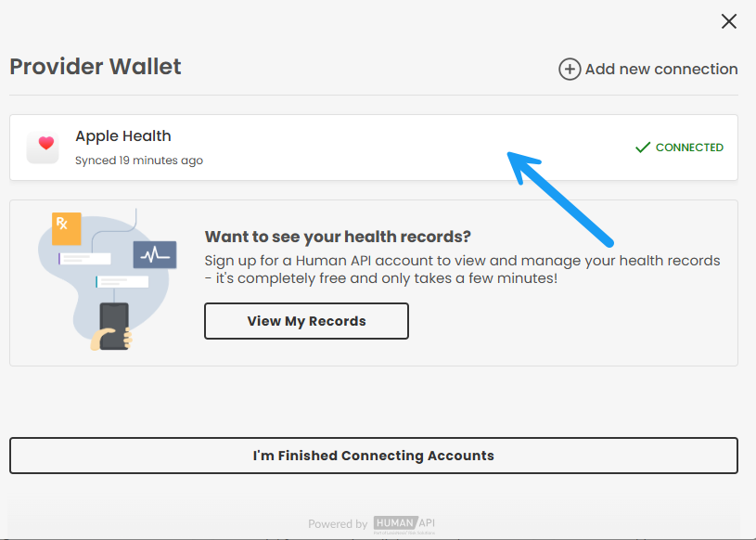Click the Human API logo in footer
This screenshot has width=756, height=540.
pos(404,524)
